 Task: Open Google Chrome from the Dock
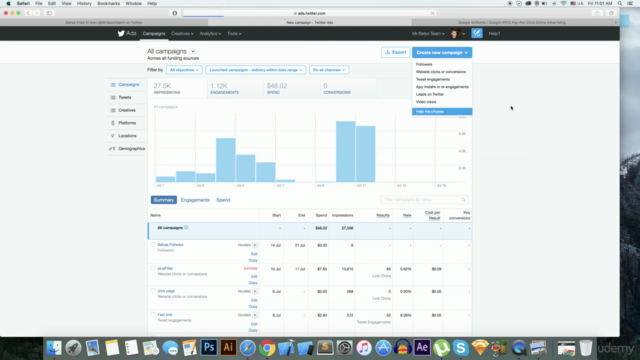tap(267, 348)
